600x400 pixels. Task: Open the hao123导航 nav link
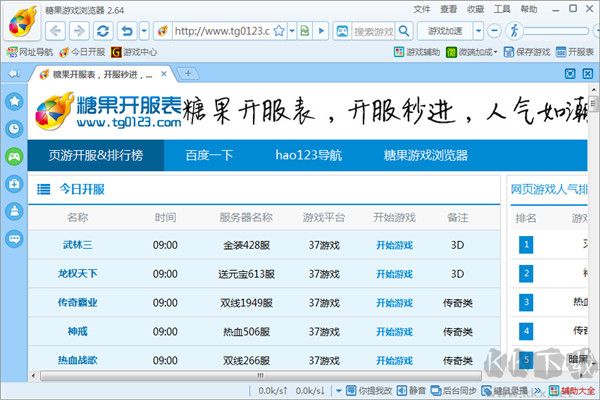pos(308,155)
